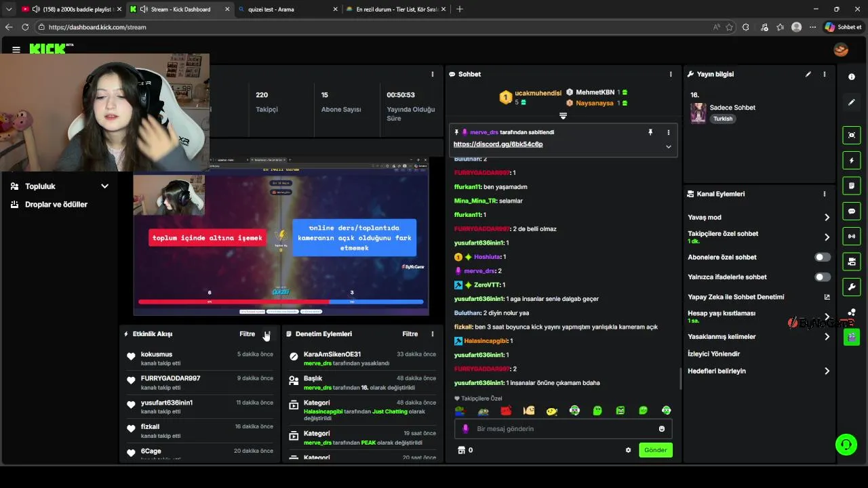
Task: Open the hamburger menu beside Kick logo
Action: (x=16, y=49)
